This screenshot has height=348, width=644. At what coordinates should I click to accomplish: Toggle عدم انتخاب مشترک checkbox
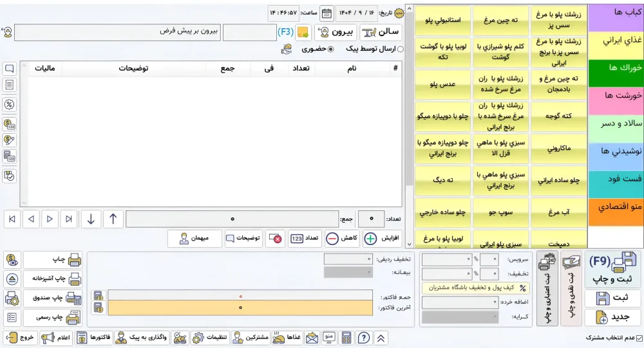(639, 338)
